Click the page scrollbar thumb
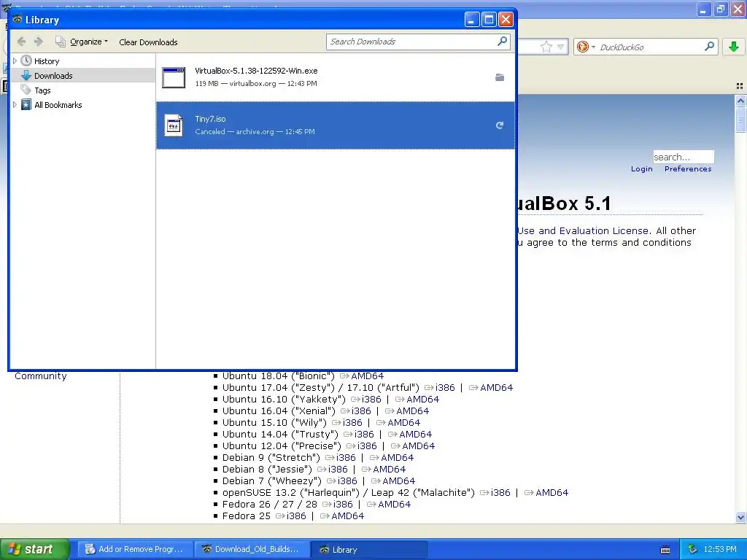The width and height of the screenshot is (747, 560). click(740, 119)
